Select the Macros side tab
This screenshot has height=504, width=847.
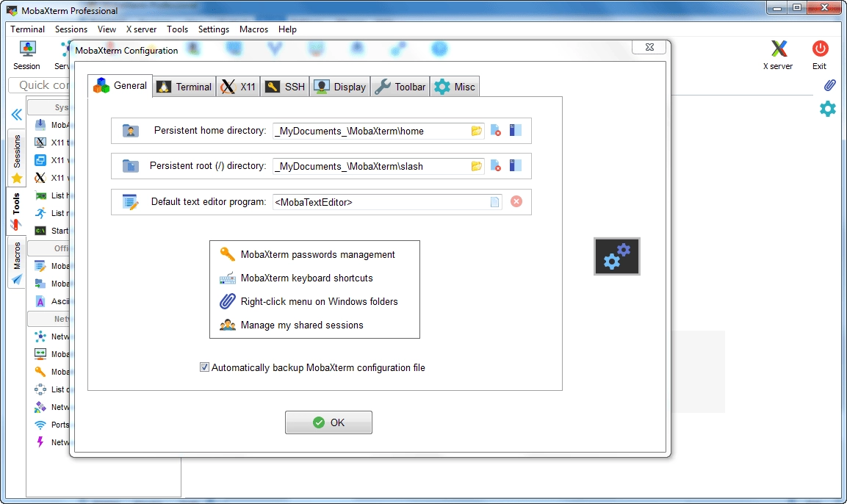click(x=17, y=262)
